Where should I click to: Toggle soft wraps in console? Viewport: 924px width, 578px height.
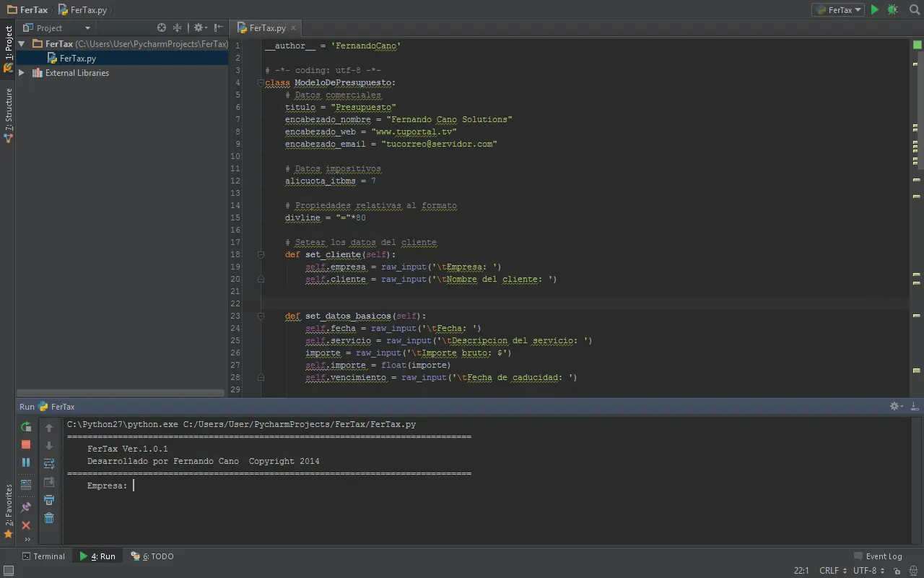49,464
